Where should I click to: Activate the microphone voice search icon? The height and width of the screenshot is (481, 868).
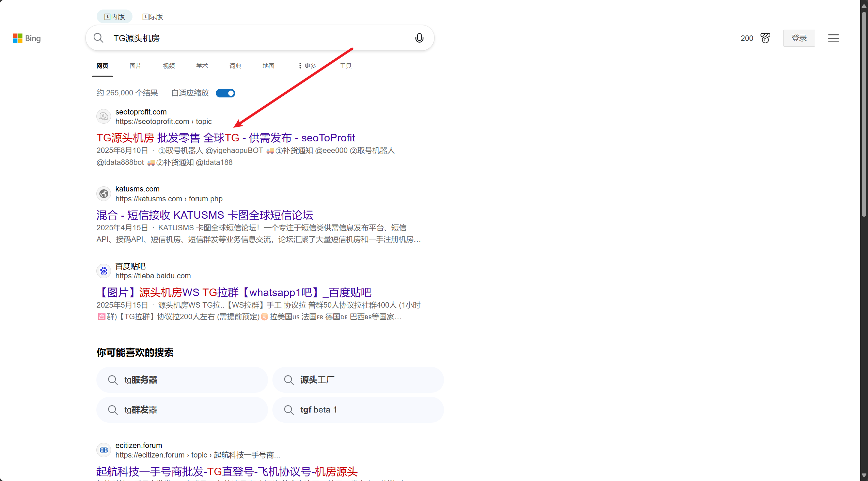click(x=419, y=38)
